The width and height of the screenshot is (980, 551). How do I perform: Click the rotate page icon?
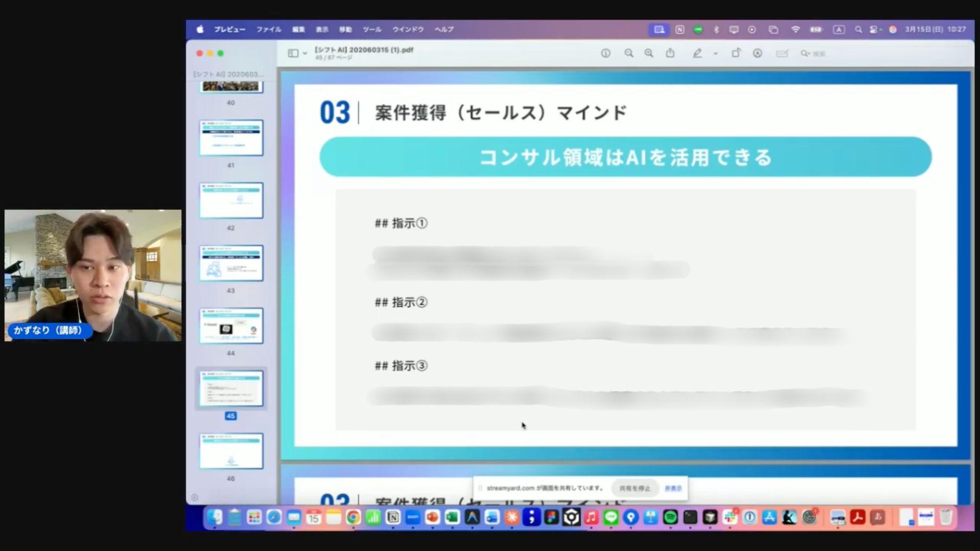(x=736, y=53)
